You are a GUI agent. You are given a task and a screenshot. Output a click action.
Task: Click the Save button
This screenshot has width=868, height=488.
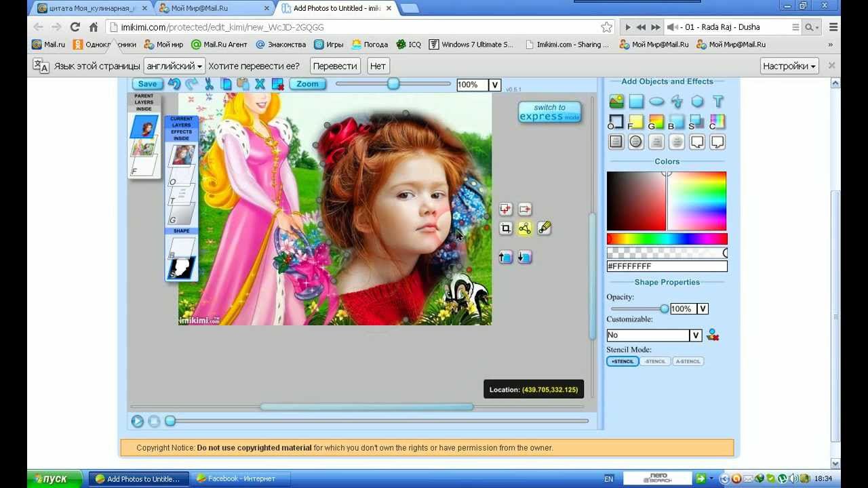click(x=146, y=84)
